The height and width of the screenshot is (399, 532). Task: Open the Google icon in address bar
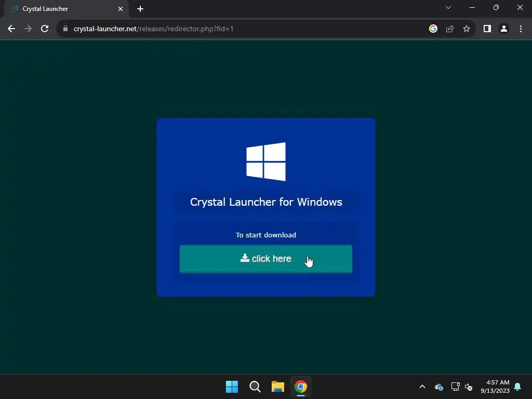pyautogui.click(x=433, y=29)
